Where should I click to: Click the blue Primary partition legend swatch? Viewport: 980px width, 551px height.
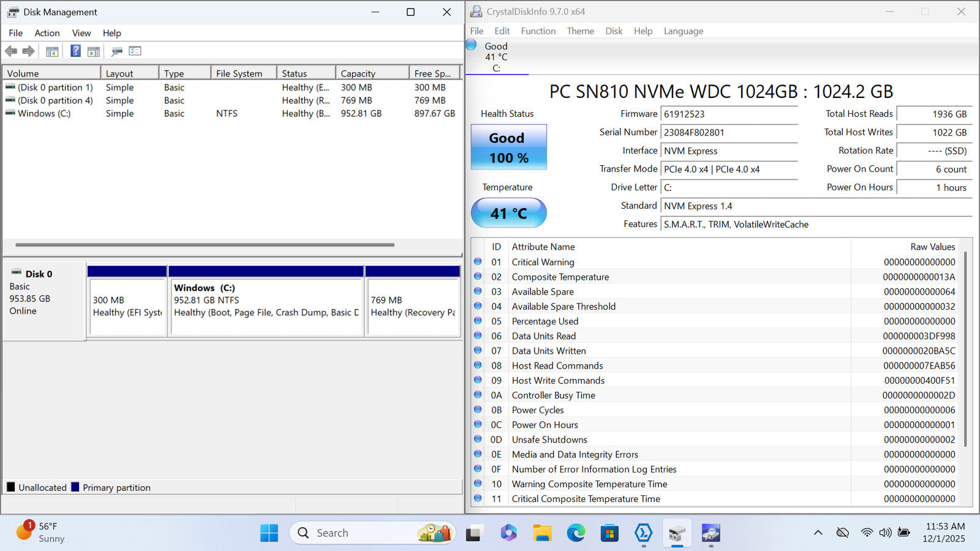[x=75, y=487]
